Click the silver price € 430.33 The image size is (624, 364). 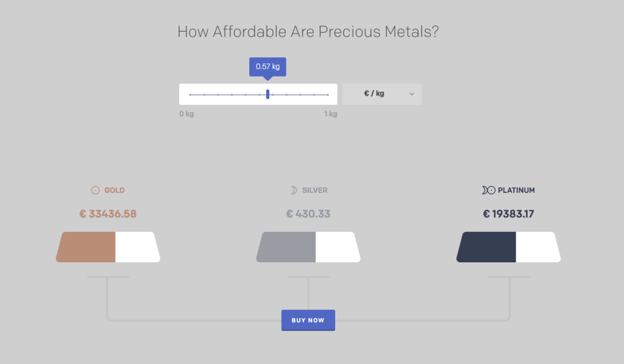[308, 214]
